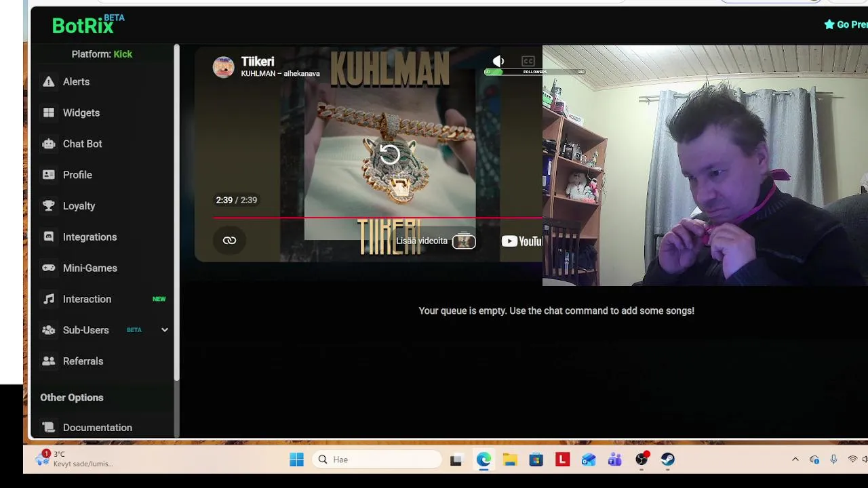Open the Tiikeri video title
The width and height of the screenshot is (868, 488).
tap(258, 62)
